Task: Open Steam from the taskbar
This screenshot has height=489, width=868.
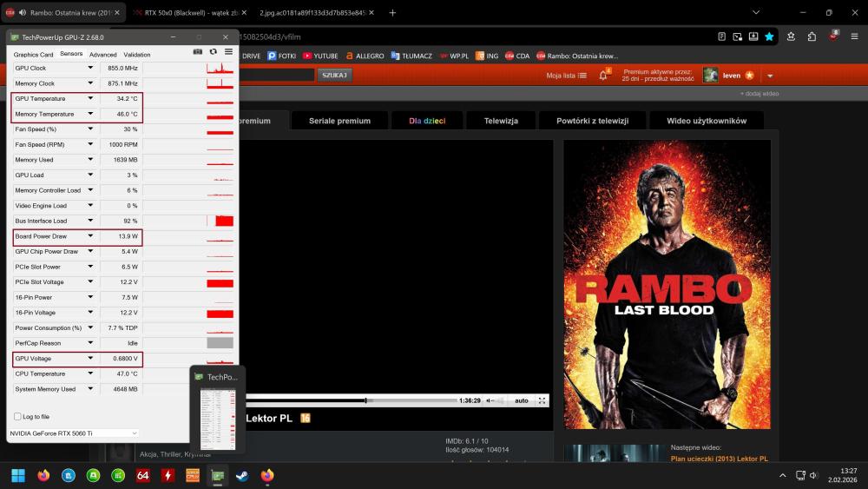Action: (242, 475)
